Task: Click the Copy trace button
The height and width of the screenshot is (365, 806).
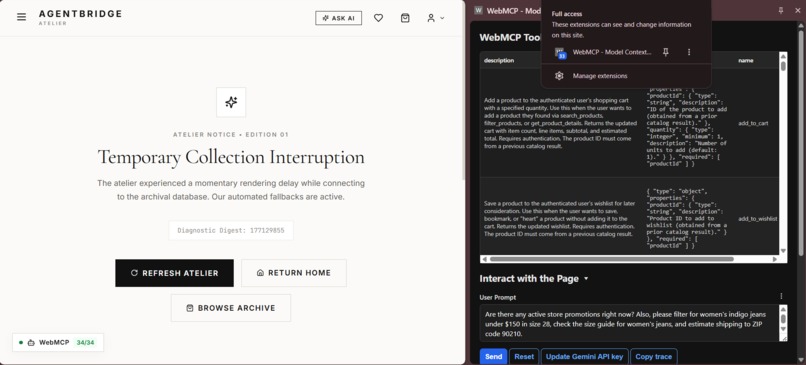Action: tap(653, 356)
